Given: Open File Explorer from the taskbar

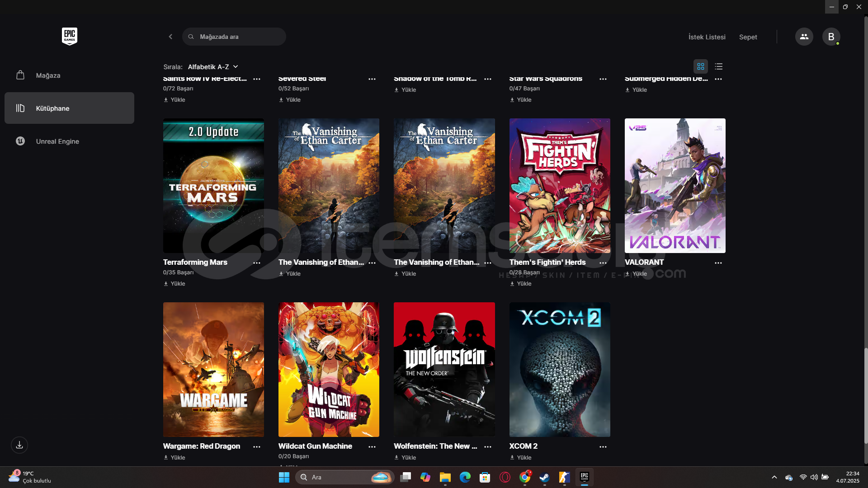Looking at the screenshot, I should (445, 477).
